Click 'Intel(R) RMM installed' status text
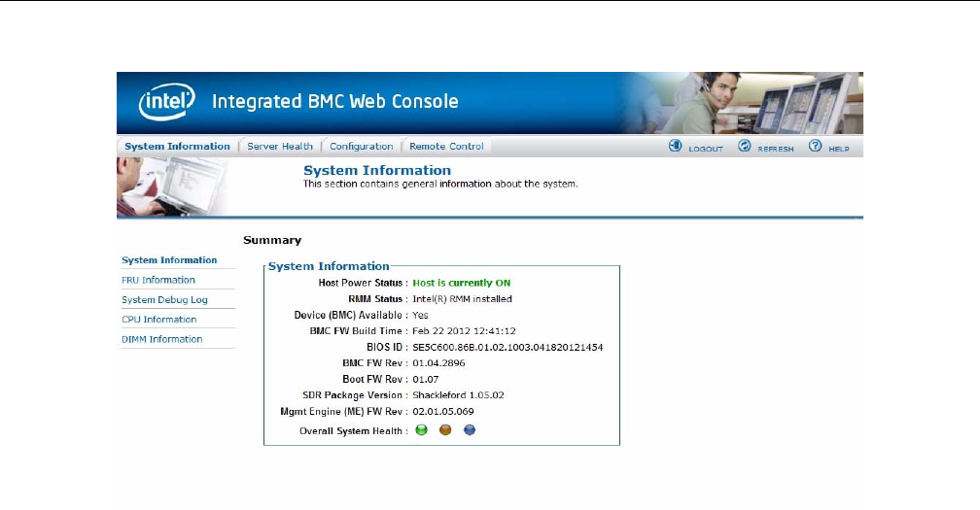Screen dimensions: 980x510 462,299
